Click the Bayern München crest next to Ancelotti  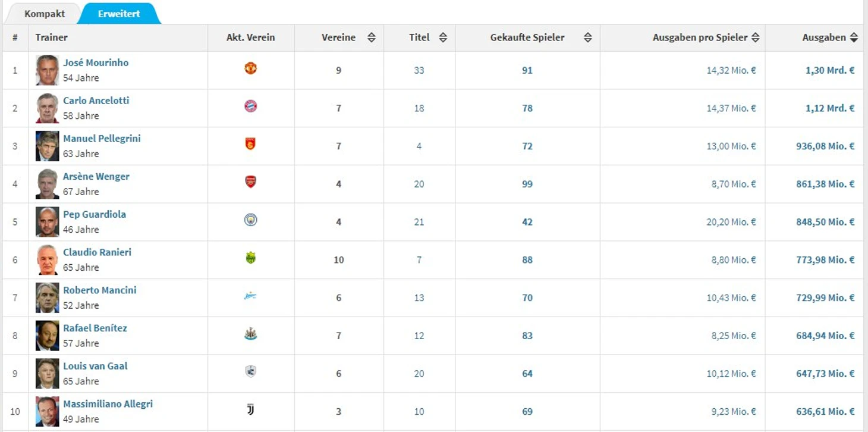click(250, 108)
